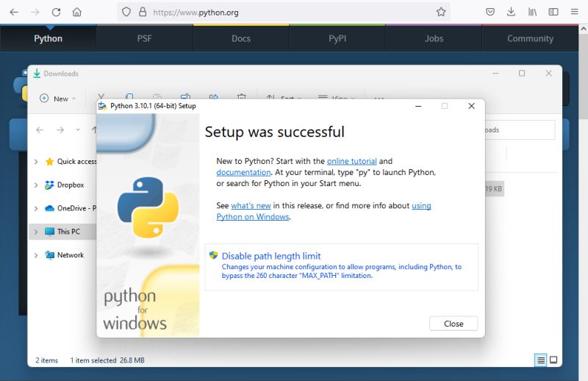The height and width of the screenshot is (381, 588).
Task: Open recent locations dropdown in Explorer
Action: [78, 130]
